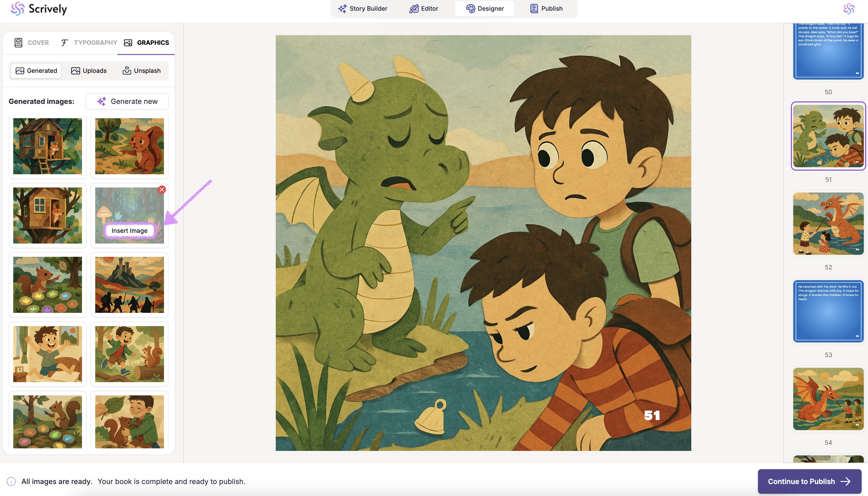
Task: Click the Scrively logo icon top-left
Action: (17, 9)
